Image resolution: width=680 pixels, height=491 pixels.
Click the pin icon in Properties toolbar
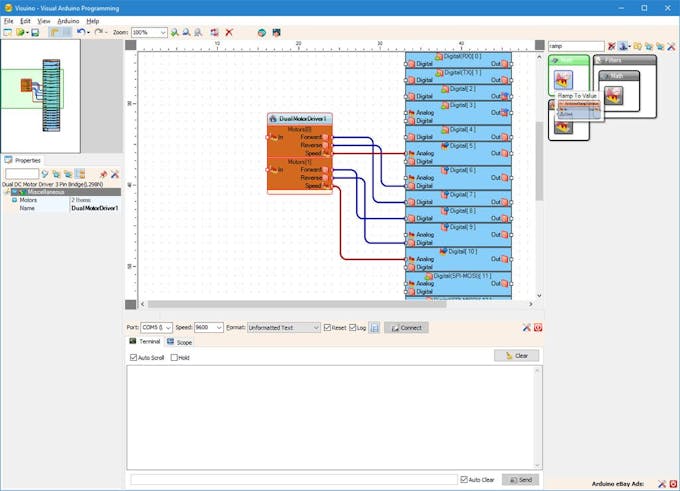(103, 174)
